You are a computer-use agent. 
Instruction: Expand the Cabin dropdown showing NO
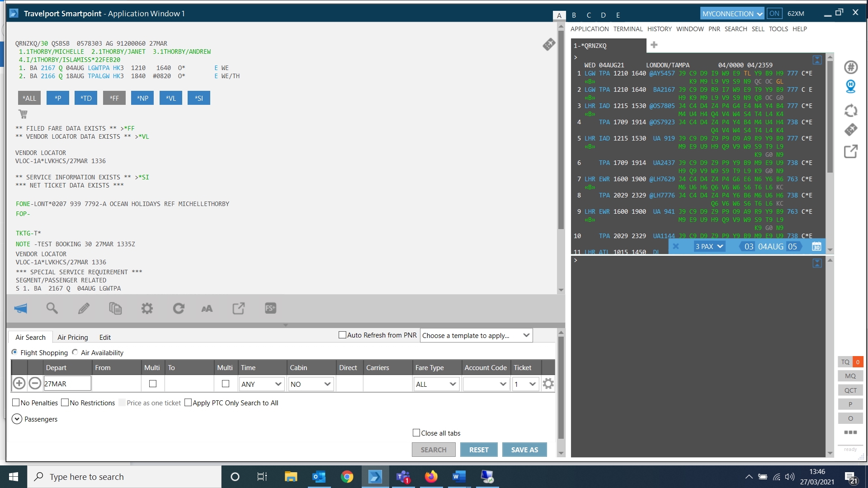pos(311,384)
